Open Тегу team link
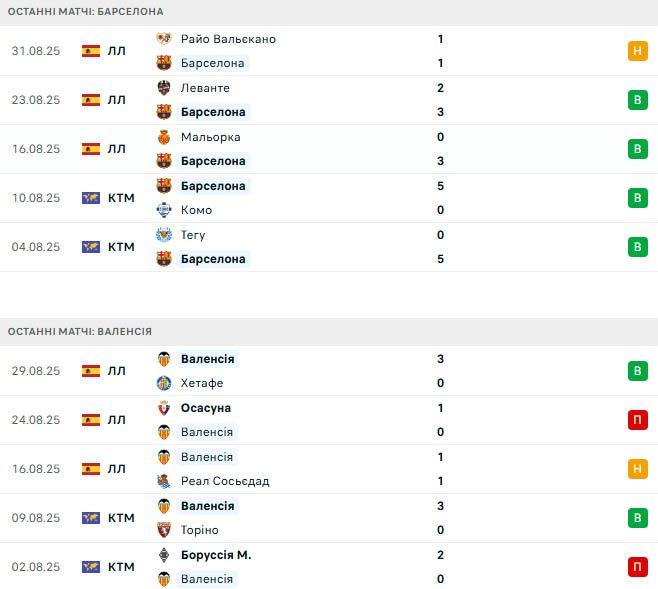Screen dimensions: 658x589 pos(194,235)
